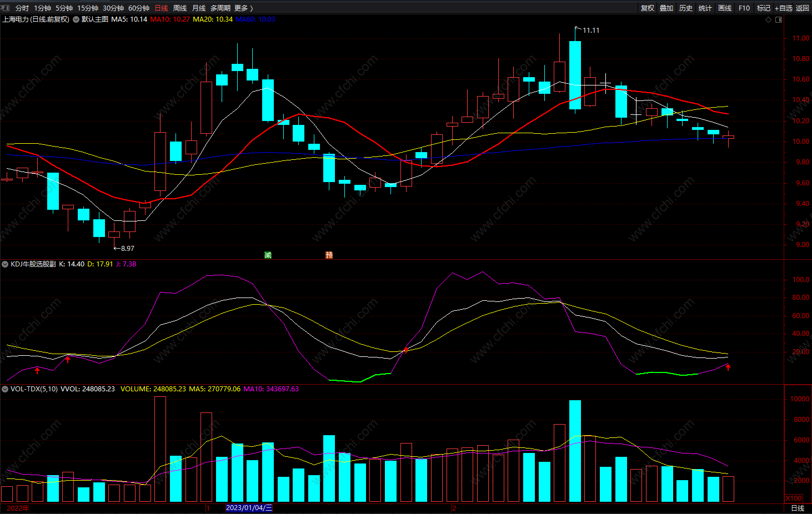812x514 pixels.
Task: Switch to the 周线 weekly period tab
Action: click(180, 8)
